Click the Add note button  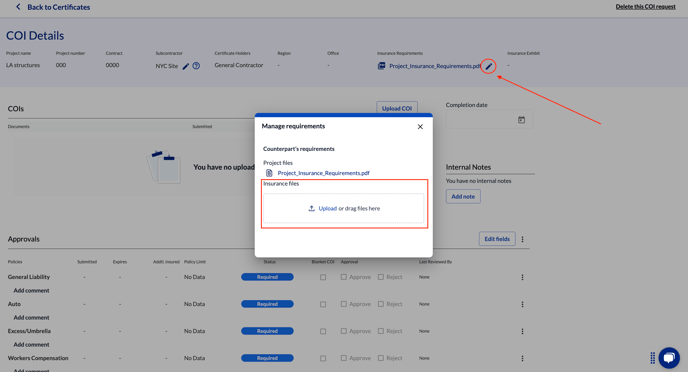[463, 197]
